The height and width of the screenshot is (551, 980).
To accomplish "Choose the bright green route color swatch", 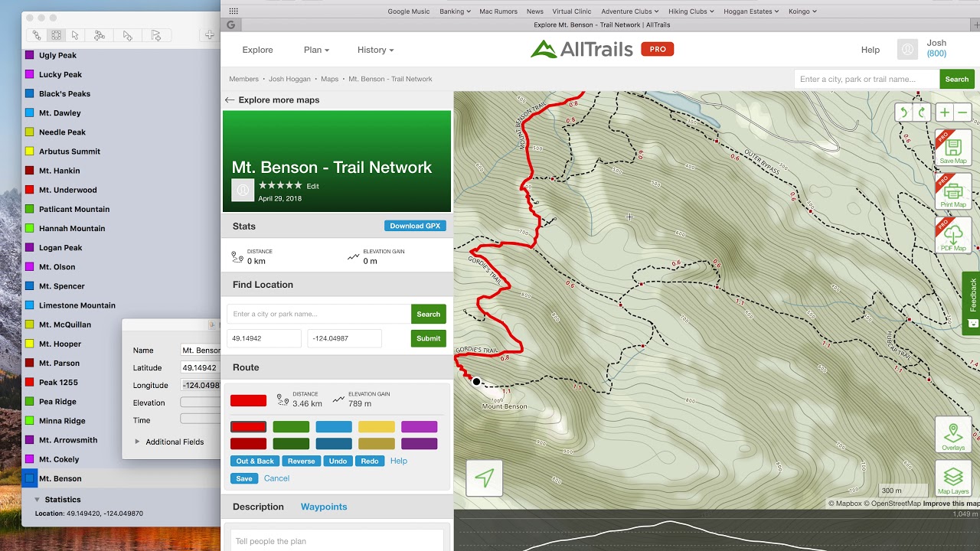I will [291, 427].
